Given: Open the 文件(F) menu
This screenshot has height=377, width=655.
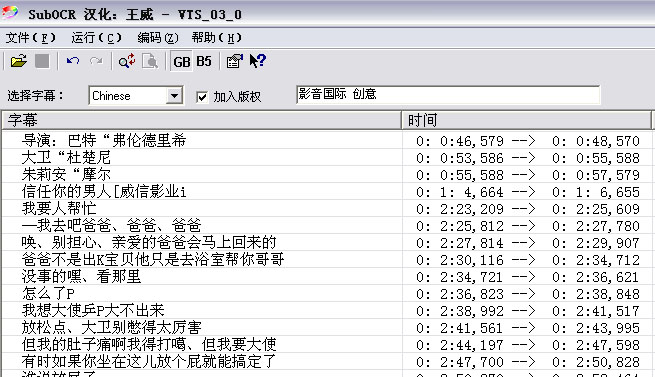Looking at the screenshot, I should click(30, 38).
